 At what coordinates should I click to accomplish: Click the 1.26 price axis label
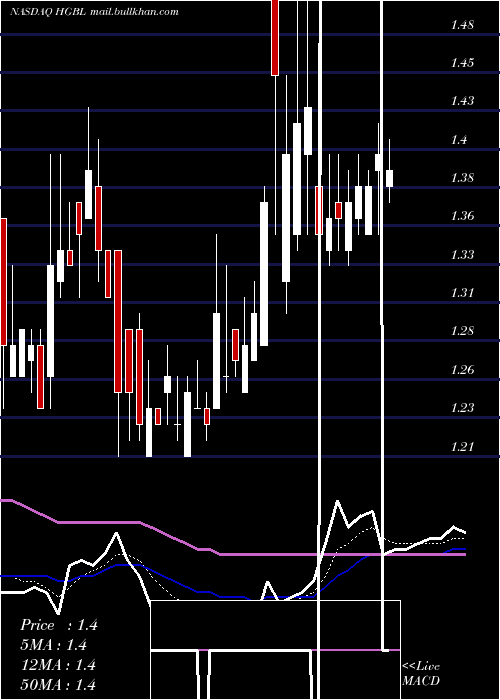pos(462,370)
